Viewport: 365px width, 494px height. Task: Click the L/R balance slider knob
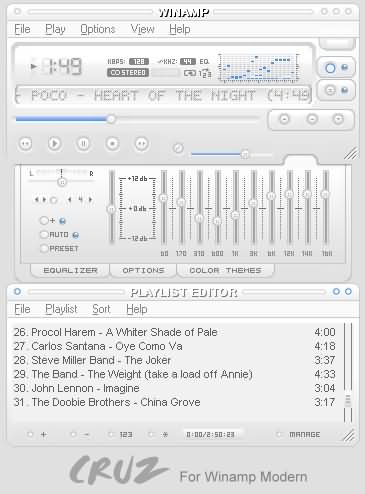pyautogui.click(x=62, y=182)
